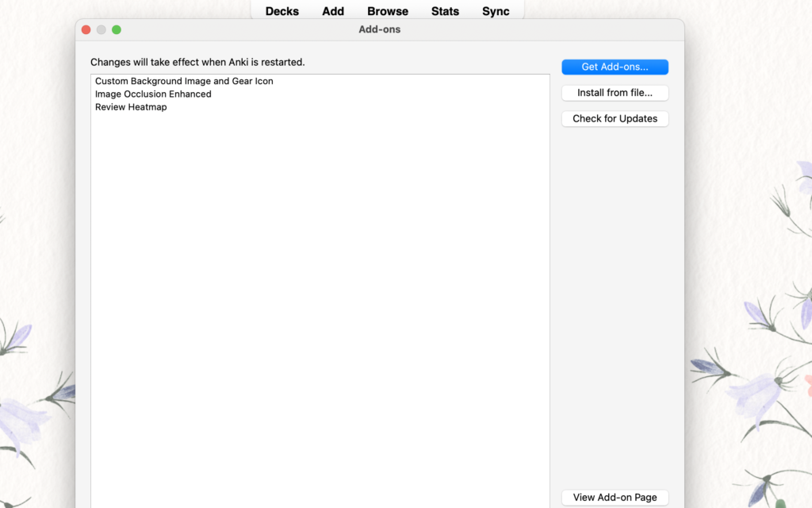Open the Decks view
Image resolution: width=812 pixels, height=508 pixels.
[x=282, y=11]
